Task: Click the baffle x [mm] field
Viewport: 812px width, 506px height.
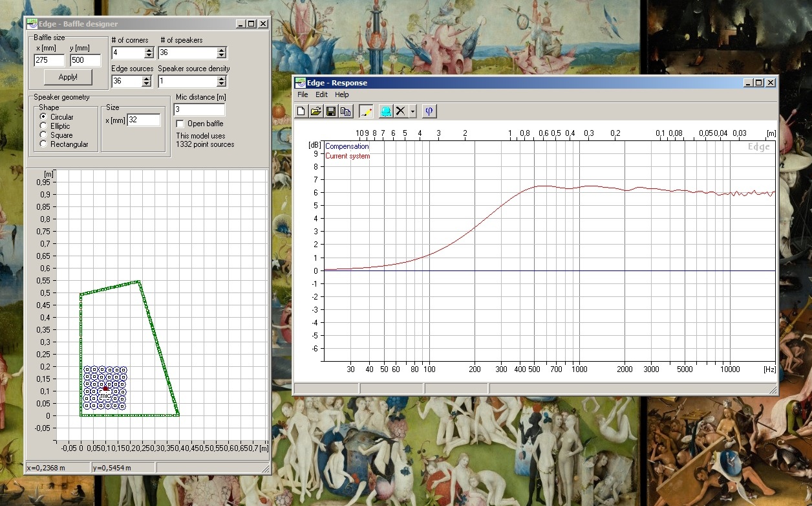Action: tap(49, 60)
